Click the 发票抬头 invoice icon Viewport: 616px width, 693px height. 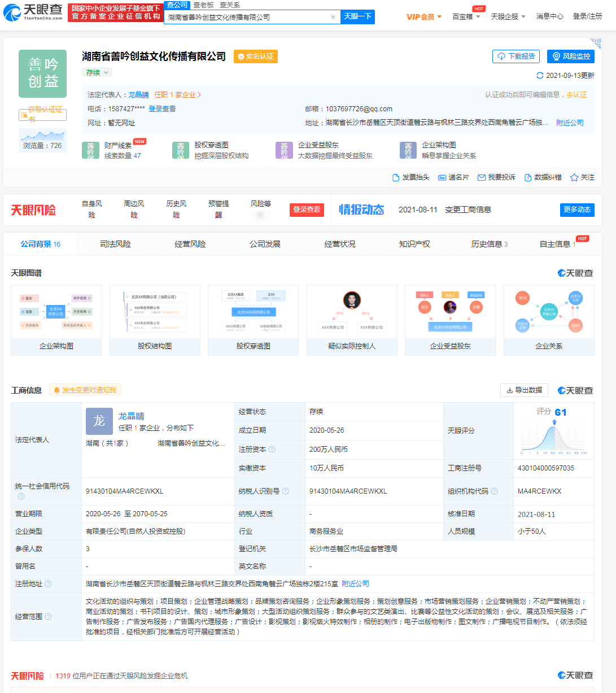pos(396,177)
